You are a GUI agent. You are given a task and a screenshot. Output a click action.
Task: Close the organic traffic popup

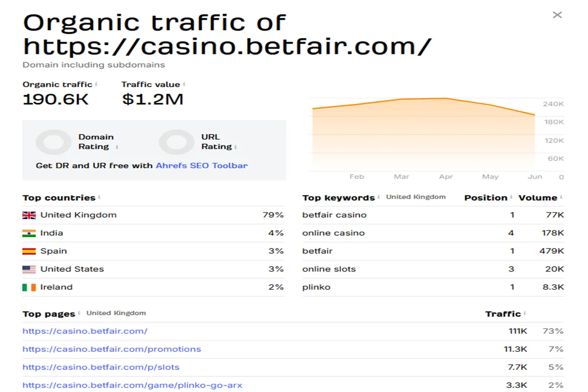(x=557, y=15)
